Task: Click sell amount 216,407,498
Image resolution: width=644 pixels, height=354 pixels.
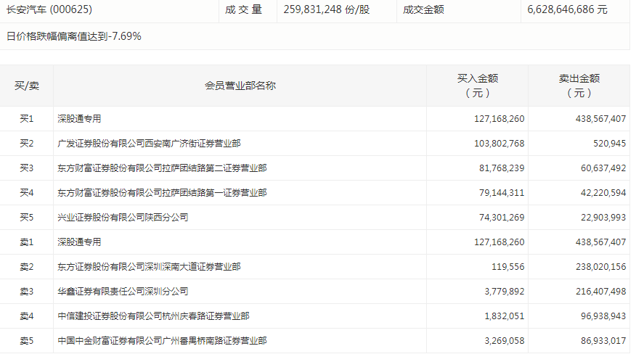Action: point(600,292)
